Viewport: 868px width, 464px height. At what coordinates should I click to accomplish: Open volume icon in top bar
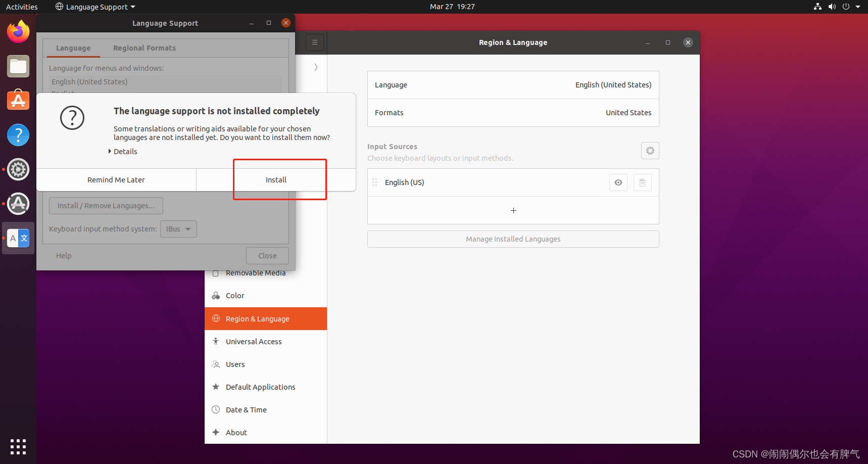832,7
